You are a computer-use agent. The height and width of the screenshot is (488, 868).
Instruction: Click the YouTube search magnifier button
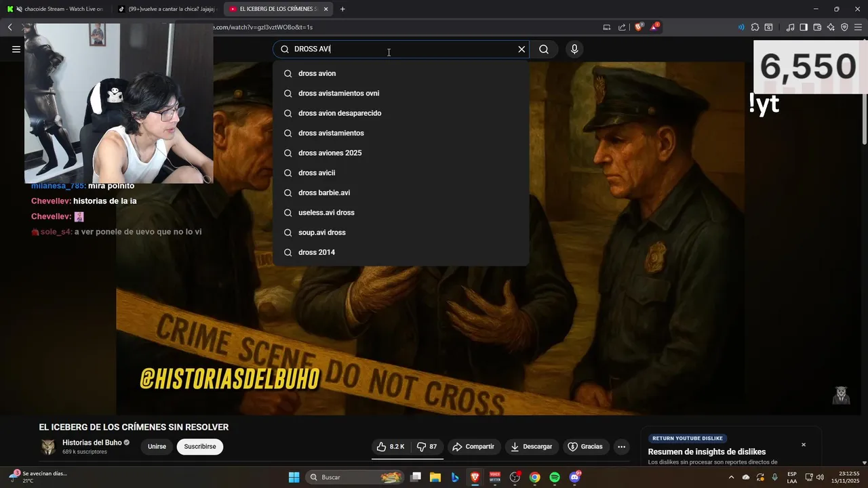click(x=544, y=49)
